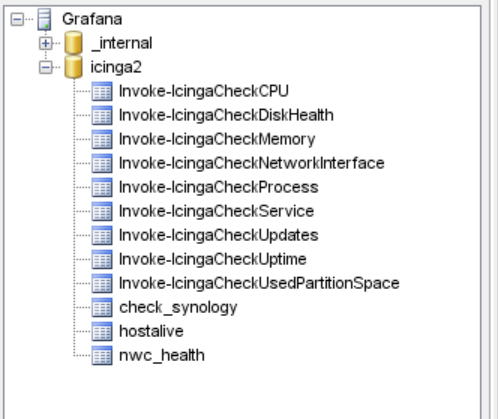The image size is (498, 419).
Task: Select the Invoke-IcingaCheckProcess entry
Action: point(219,187)
